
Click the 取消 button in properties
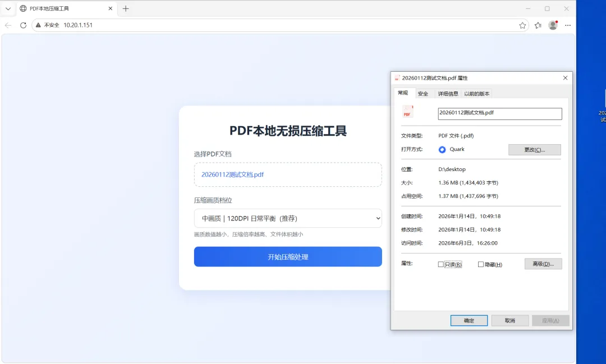click(x=509, y=320)
